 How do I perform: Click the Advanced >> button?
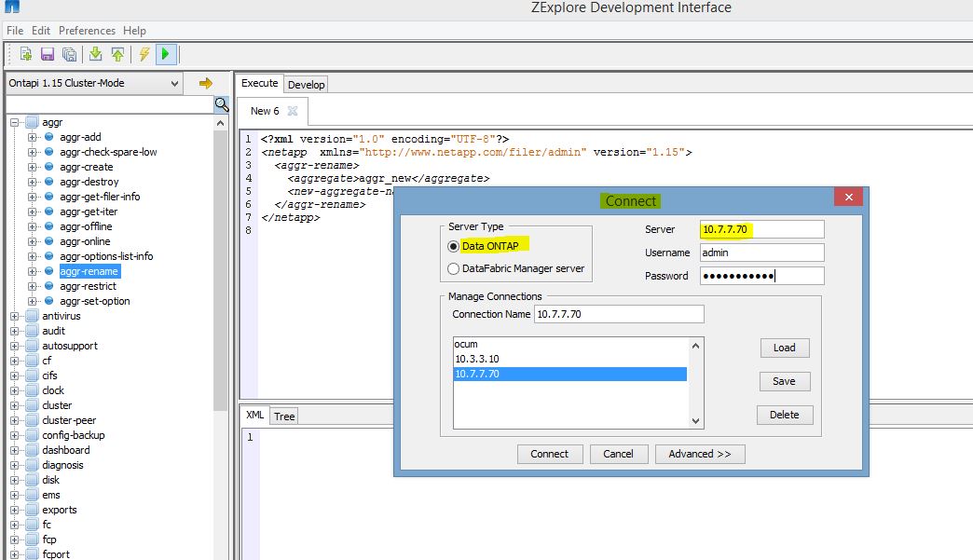tap(699, 454)
